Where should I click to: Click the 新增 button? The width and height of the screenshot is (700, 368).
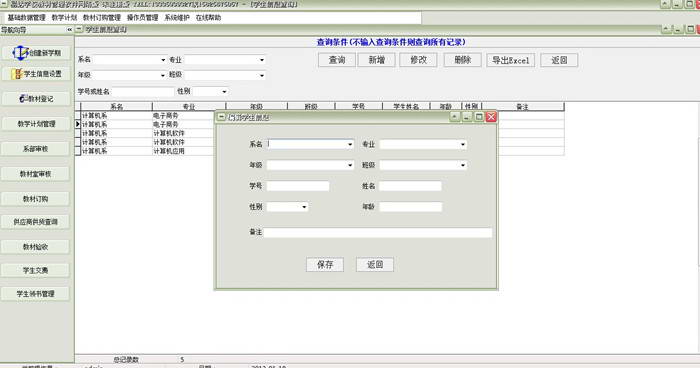coord(376,60)
